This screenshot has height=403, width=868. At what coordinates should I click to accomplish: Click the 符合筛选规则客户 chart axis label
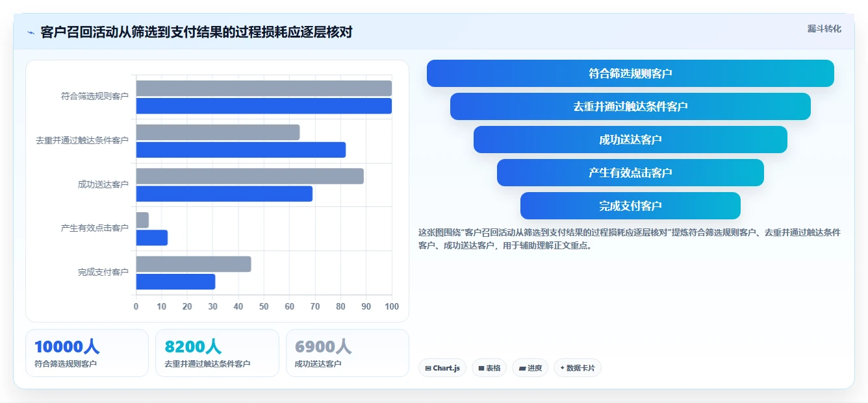tap(95, 96)
